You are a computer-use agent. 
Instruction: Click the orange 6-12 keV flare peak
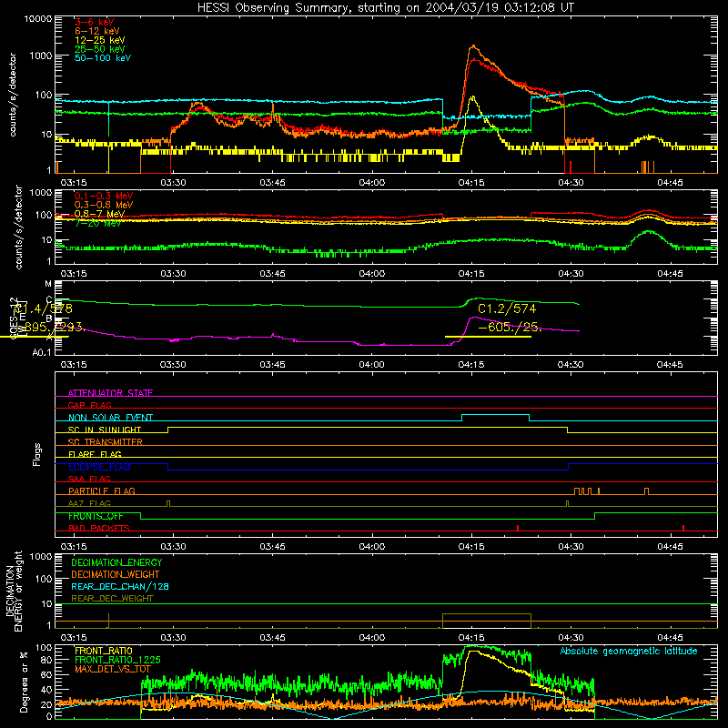click(473, 46)
